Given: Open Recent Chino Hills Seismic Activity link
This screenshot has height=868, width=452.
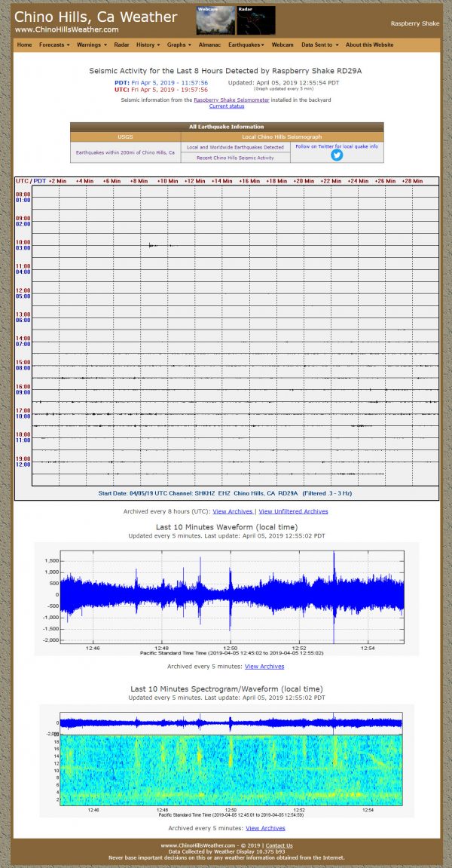Looking at the screenshot, I should pos(235,158).
